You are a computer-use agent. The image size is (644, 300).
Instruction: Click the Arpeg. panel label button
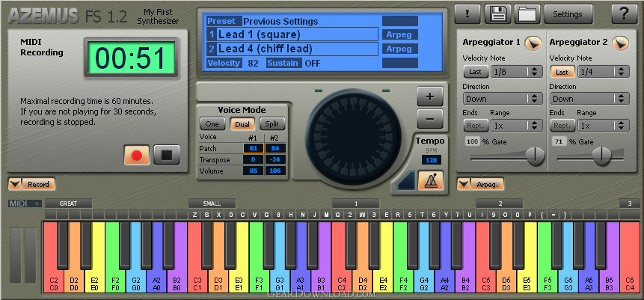tap(487, 185)
